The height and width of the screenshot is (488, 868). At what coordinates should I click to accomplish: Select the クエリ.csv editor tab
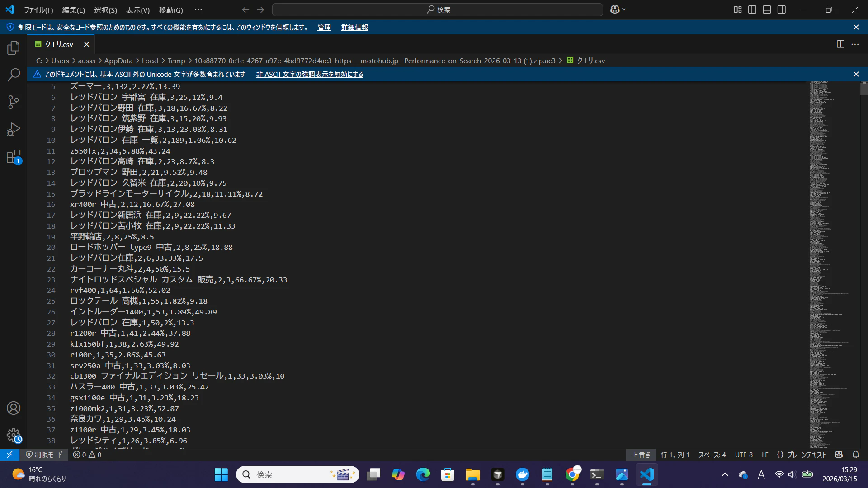(x=61, y=44)
